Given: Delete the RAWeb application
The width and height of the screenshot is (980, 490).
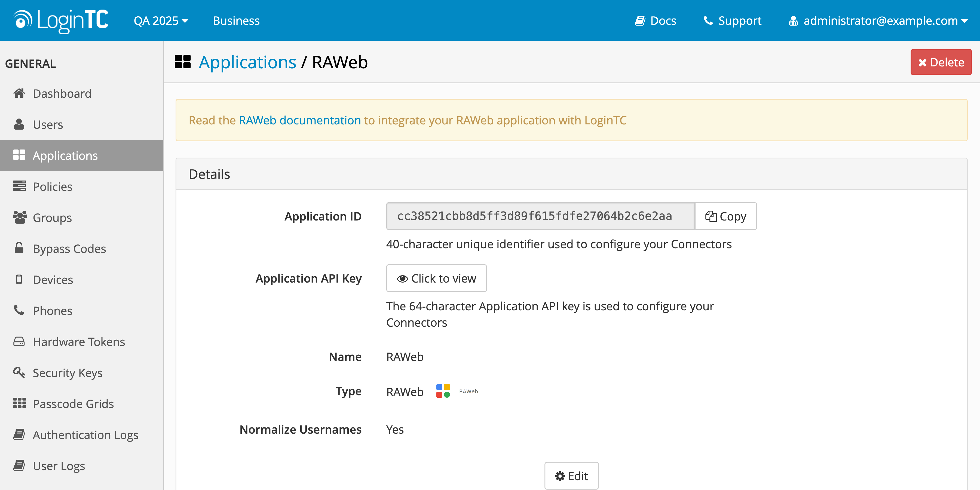Looking at the screenshot, I should (x=941, y=62).
